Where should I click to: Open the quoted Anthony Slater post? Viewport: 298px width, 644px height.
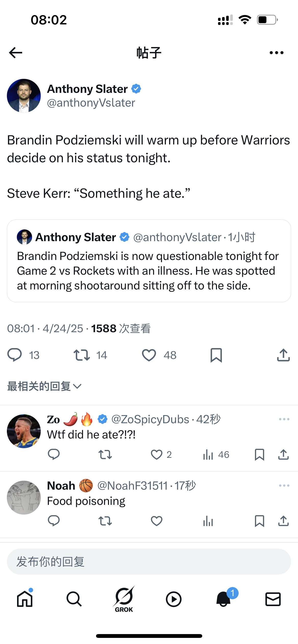coord(149,271)
